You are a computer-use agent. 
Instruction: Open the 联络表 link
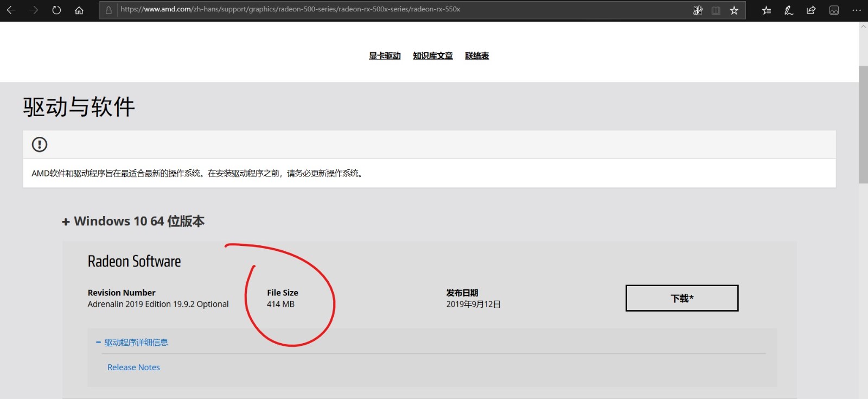point(477,56)
